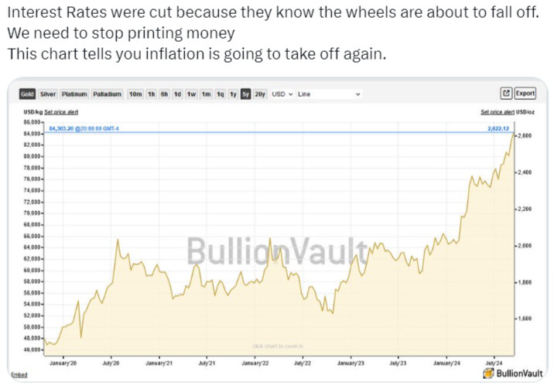Image resolution: width=554 pixels, height=392 pixels.
Task: Click the Export button
Action: click(x=525, y=94)
